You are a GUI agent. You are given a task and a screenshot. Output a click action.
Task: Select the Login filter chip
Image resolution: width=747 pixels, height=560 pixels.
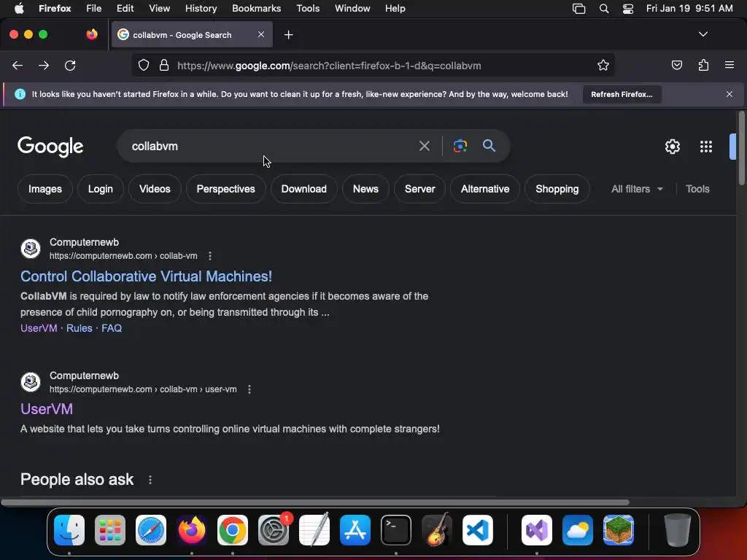tap(101, 189)
